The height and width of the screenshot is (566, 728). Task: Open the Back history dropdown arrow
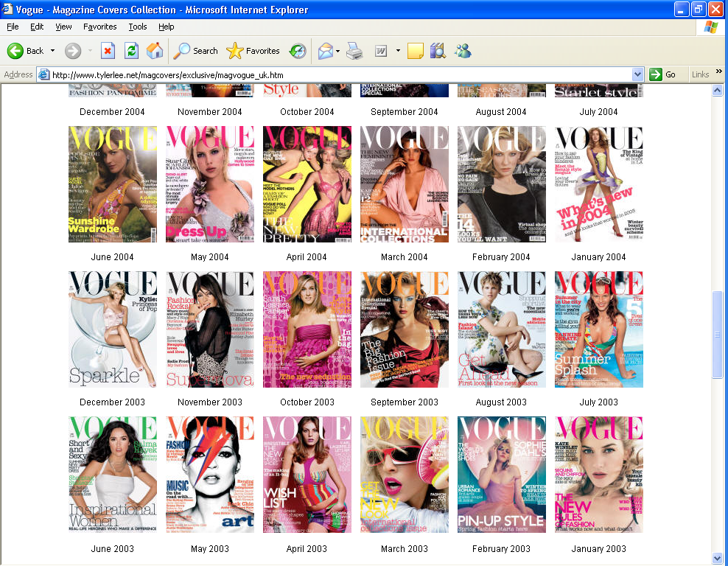(52, 51)
